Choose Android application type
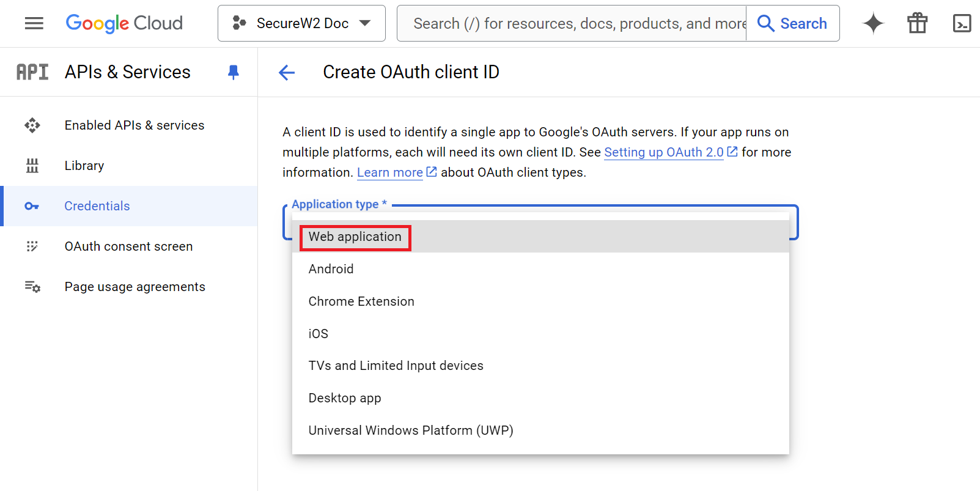The height and width of the screenshot is (491, 980). [x=331, y=269]
